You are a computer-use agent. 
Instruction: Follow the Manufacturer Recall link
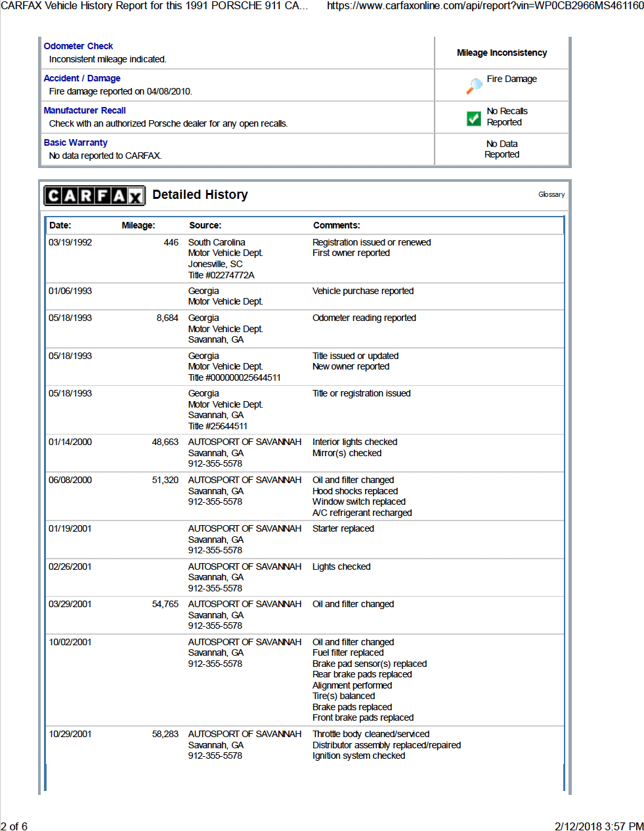coord(85,110)
